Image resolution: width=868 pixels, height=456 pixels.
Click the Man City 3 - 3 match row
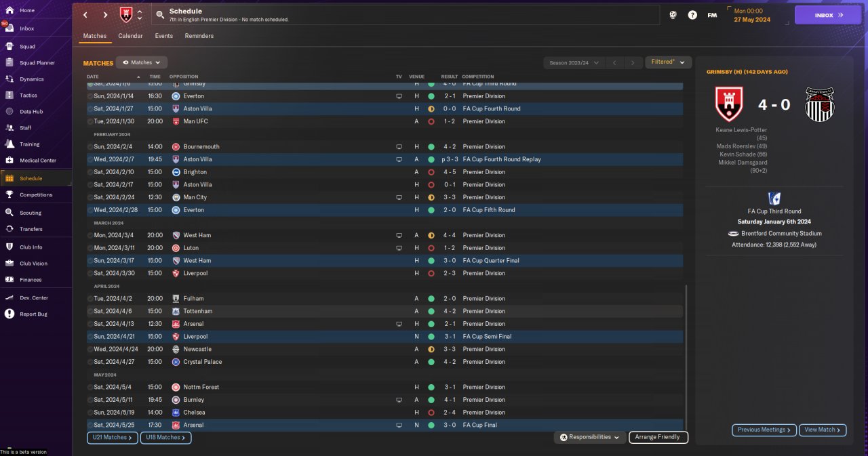[384, 197]
